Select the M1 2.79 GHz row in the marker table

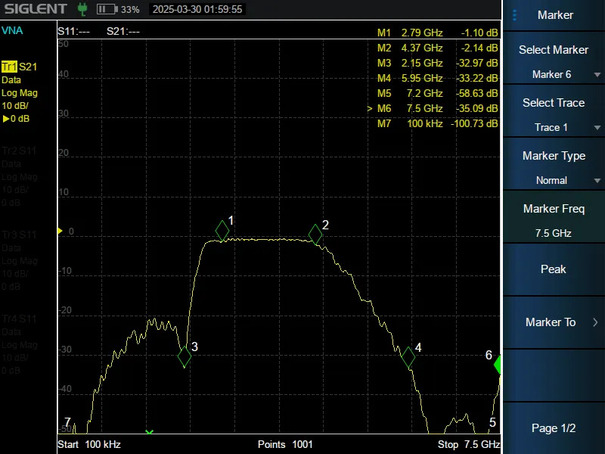(x=438, y=33)
